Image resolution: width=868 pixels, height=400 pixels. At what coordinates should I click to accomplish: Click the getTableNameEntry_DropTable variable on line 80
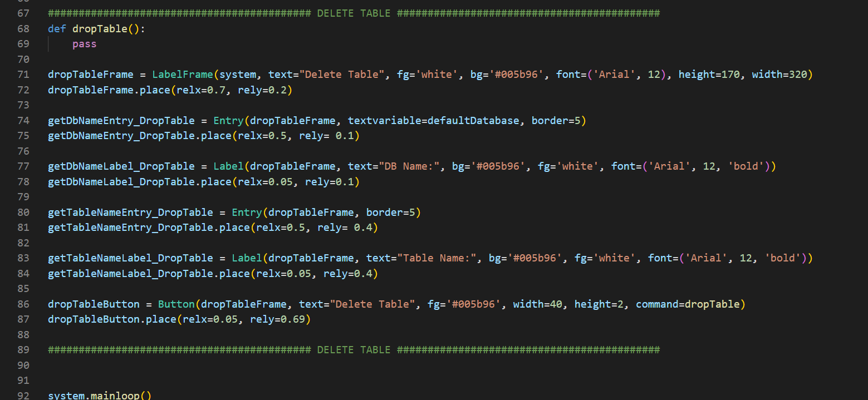130,212
